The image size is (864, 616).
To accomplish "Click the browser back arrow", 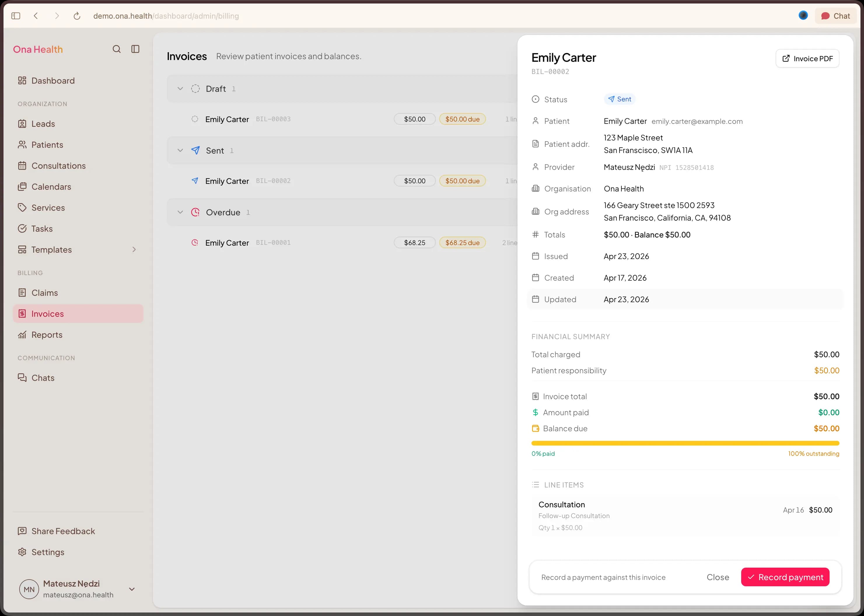I will (x=36, y=16).
